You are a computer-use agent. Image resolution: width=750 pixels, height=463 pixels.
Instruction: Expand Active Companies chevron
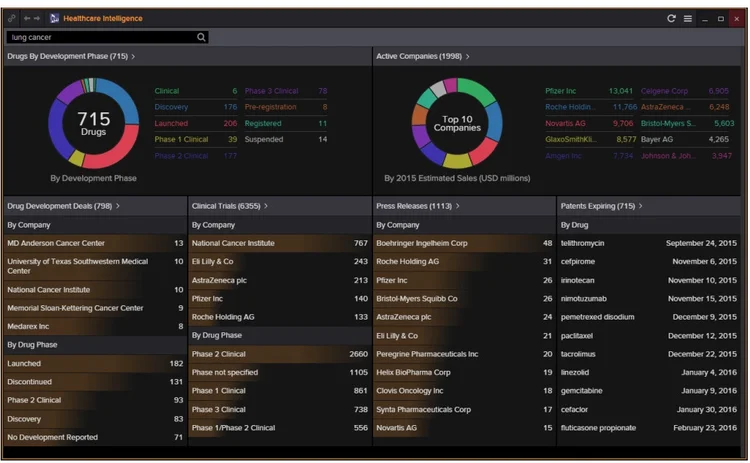467,56
